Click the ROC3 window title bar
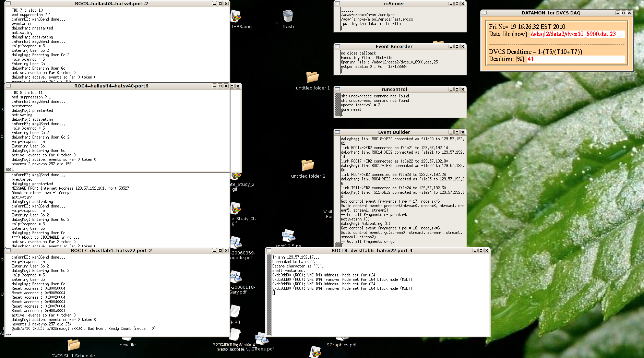Image resolution: width=644 pixels, height=358 pixels. coord(111,3)
